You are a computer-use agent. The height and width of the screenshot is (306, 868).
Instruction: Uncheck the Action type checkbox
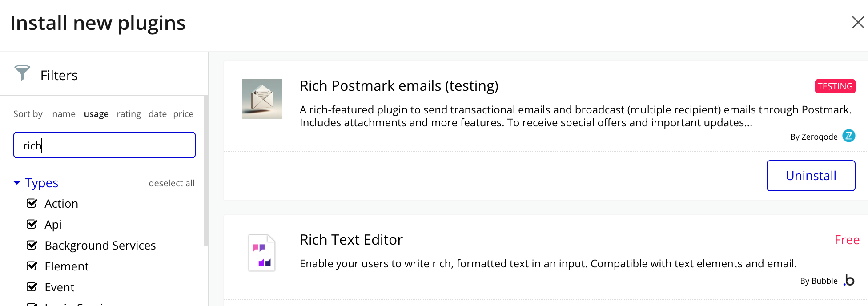coord(32,203)
